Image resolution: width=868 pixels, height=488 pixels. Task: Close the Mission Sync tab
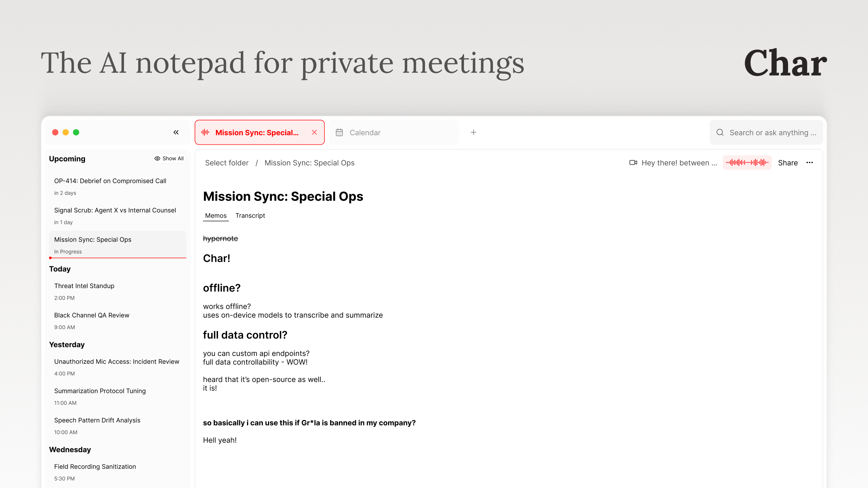click(314, 132)
